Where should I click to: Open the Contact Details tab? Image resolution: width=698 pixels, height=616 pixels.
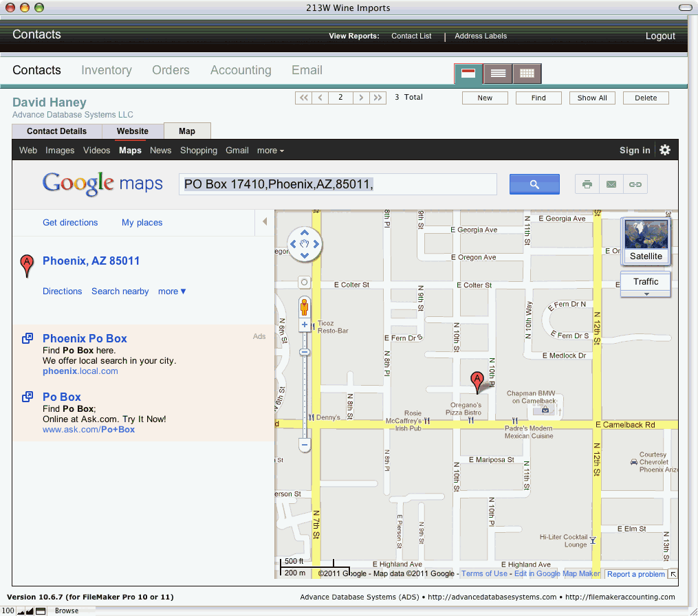pos(56,131)
